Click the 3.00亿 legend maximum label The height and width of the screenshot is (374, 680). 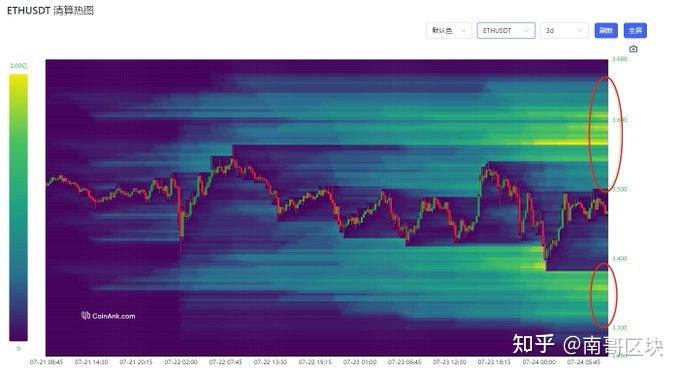point(18,66)
